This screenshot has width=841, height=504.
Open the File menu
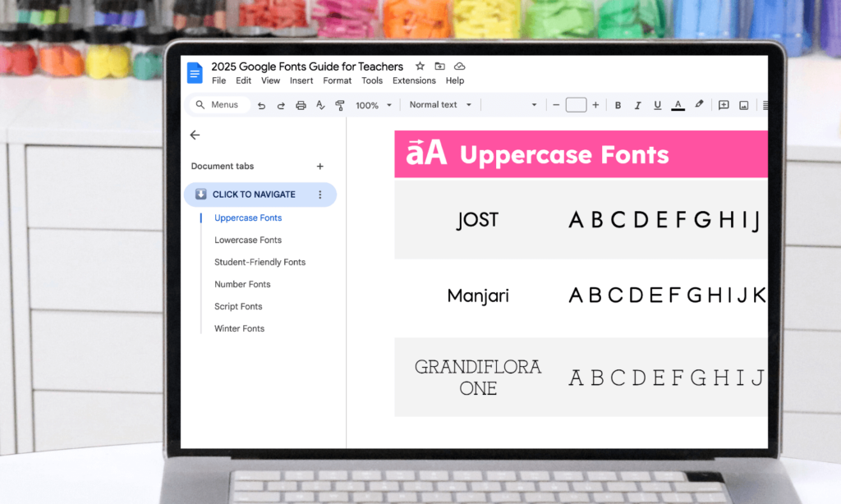[x=218, y=80]
